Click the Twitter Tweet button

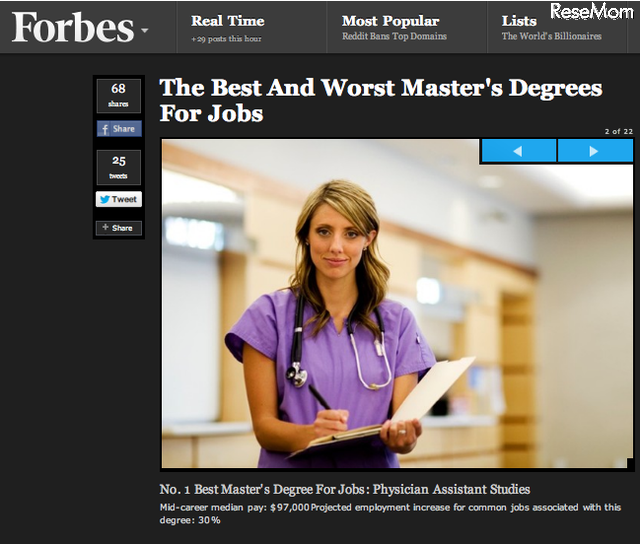(119, 199)
